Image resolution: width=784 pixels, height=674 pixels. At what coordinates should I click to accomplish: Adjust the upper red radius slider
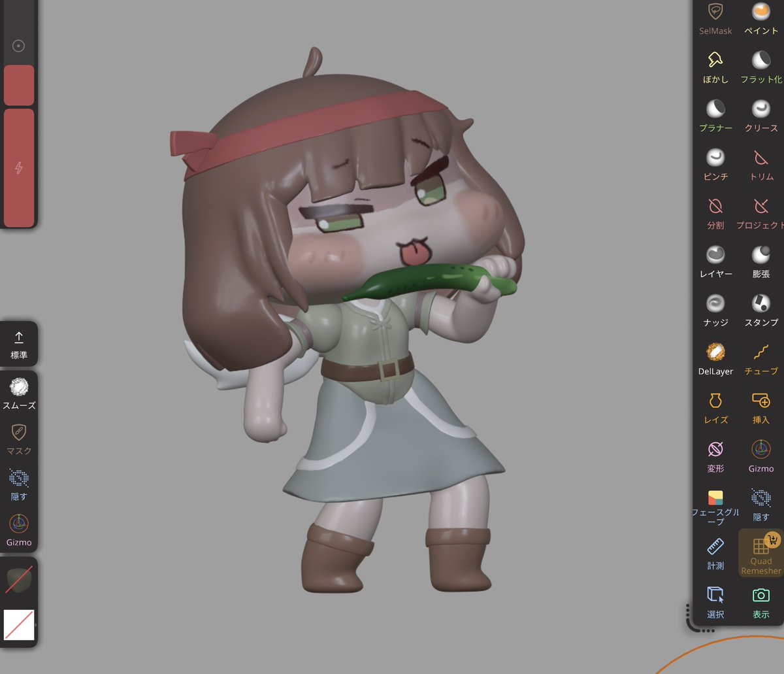coord(19,84)
